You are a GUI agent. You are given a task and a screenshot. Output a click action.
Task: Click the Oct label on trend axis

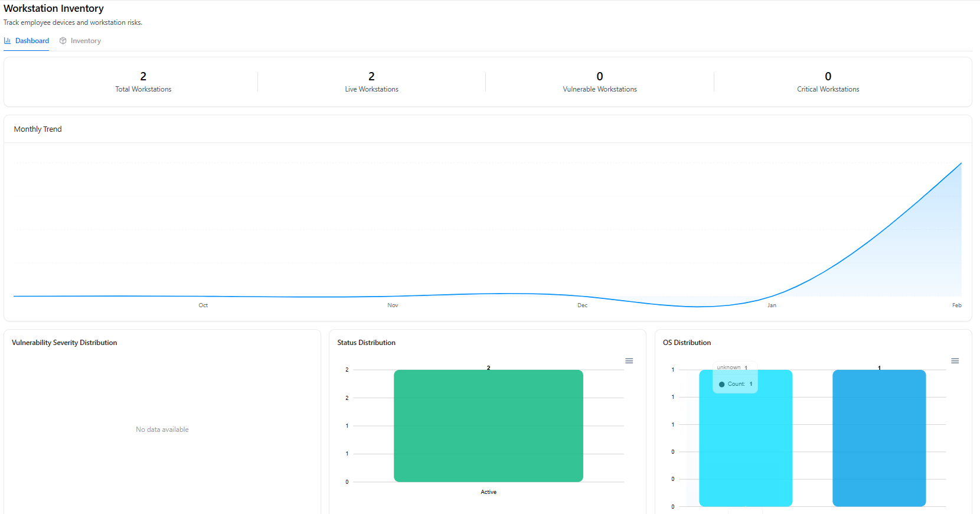203,305
